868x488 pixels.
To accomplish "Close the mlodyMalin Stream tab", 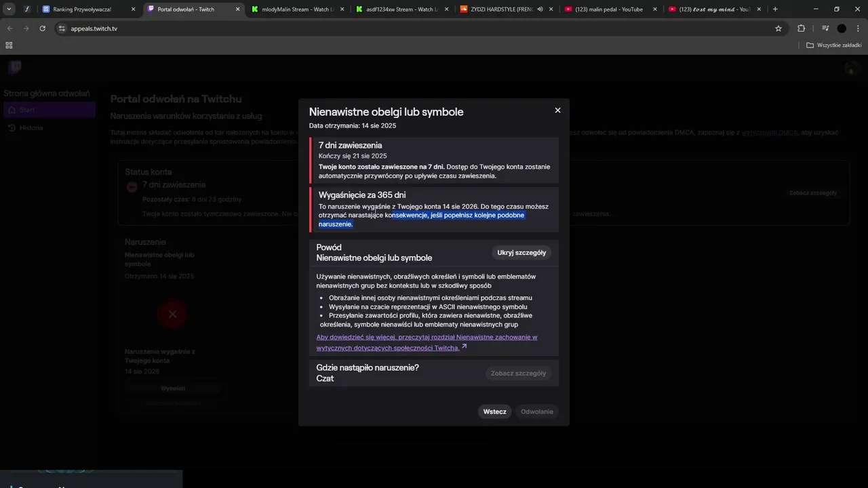I will (342, 9).
